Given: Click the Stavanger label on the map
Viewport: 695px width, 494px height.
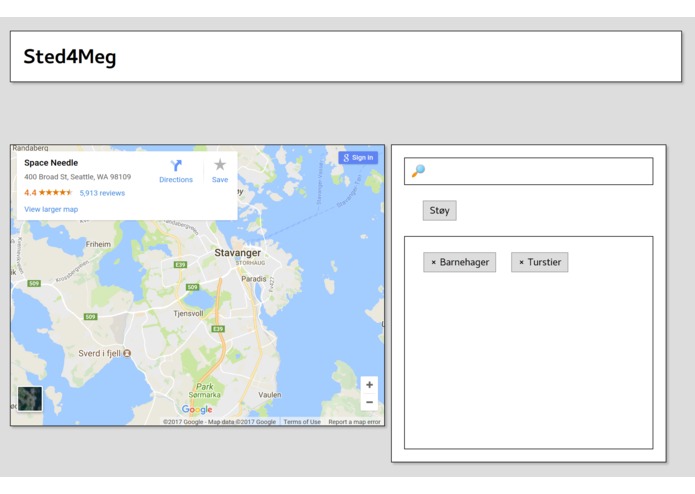Looking at the screenshot, I should 238,253.
